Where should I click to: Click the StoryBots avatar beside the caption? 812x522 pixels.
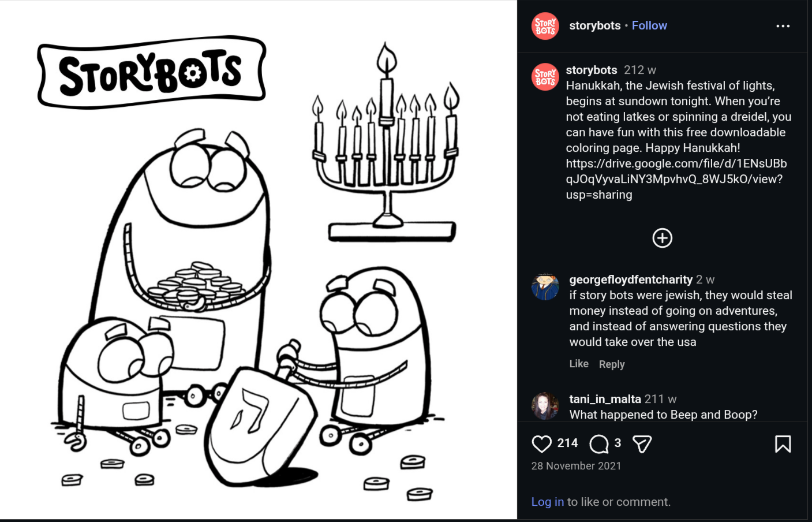(545, 77)
